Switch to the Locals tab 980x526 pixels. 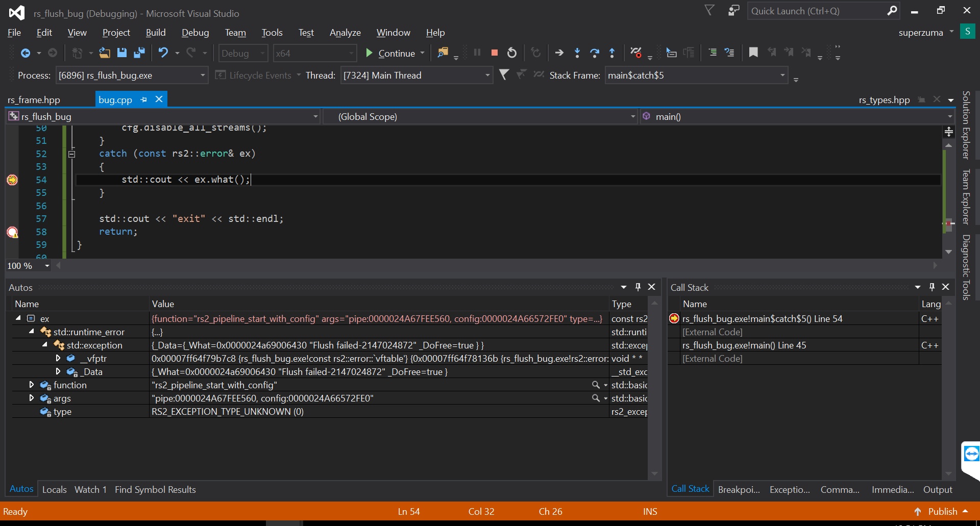54,489
